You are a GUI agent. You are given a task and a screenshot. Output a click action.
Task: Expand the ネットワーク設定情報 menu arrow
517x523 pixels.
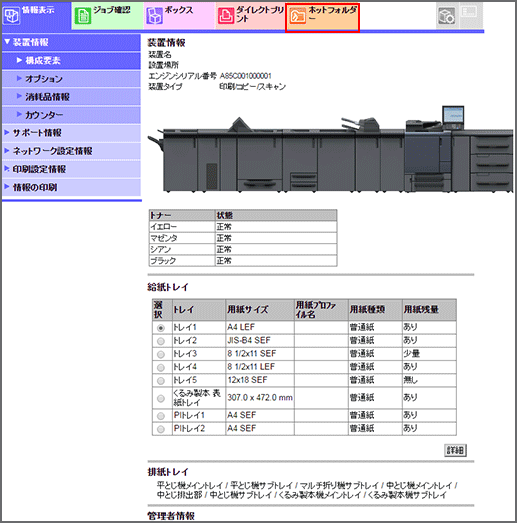click(x=7, y=151)
